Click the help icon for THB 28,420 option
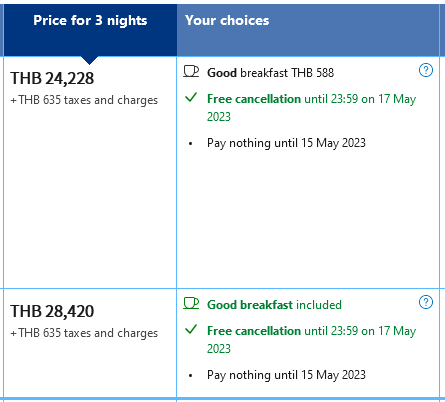This screenshot has height=402, width=445. pyautogui.click(x=426, y=302)
